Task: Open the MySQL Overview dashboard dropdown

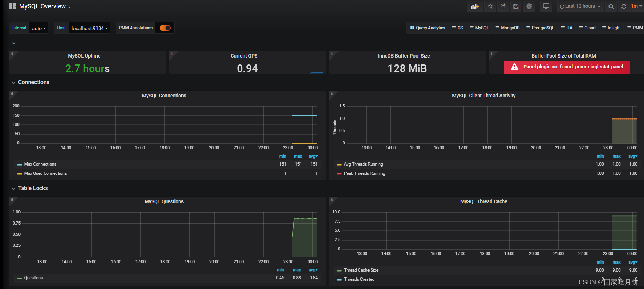Action: pos(45,6)
